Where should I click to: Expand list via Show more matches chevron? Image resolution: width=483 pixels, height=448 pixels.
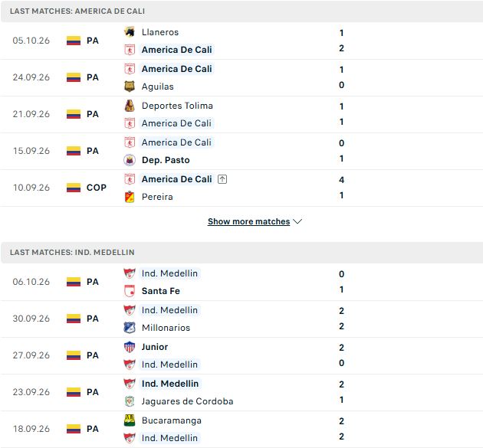pos(297,221)
